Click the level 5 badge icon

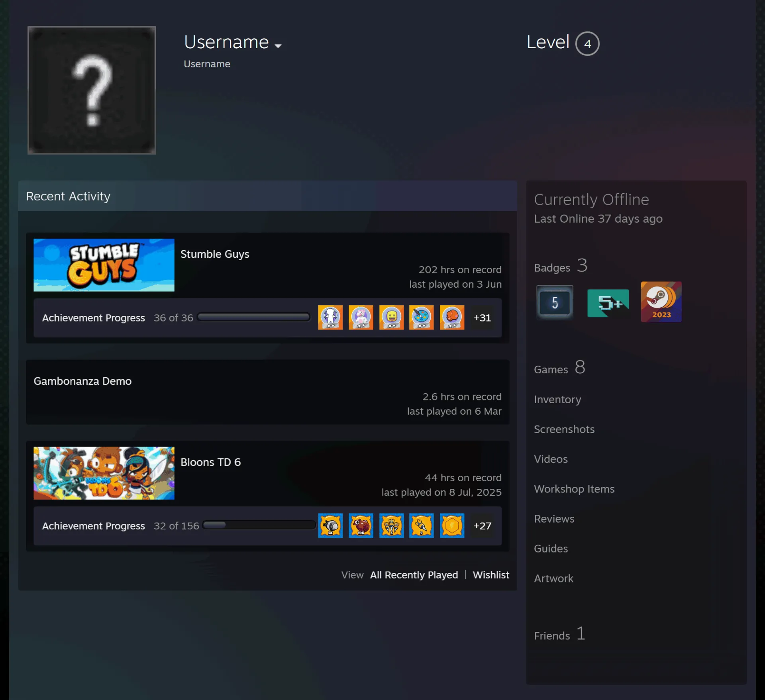tap(555, 302)
